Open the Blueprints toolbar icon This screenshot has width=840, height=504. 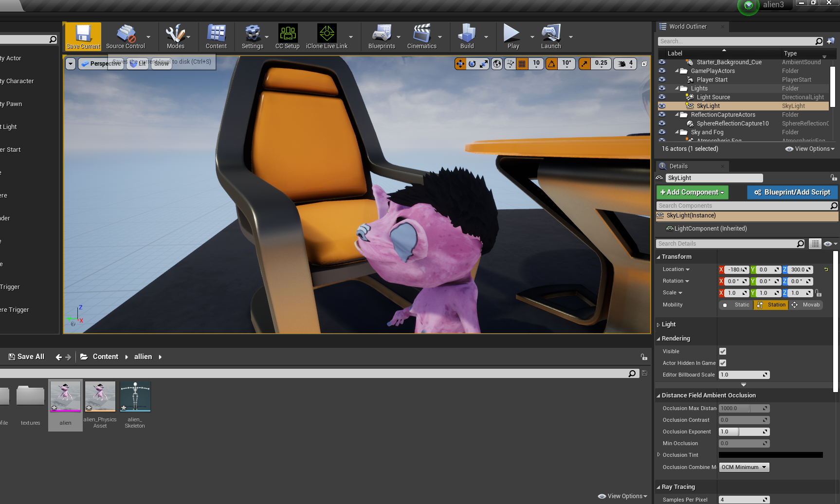(382, 36)
